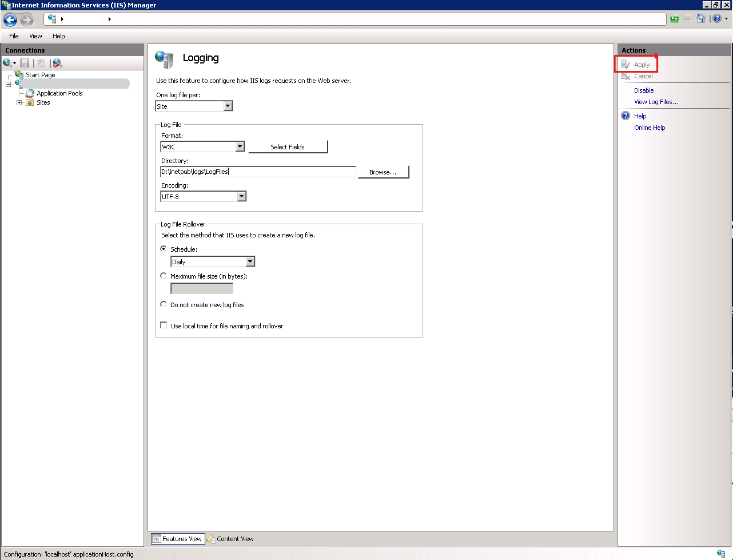The width and height of the screenshot is (733, 560).
Task: Click the Help question mark icon in the Actions pane
Action: tap(626, 116)
